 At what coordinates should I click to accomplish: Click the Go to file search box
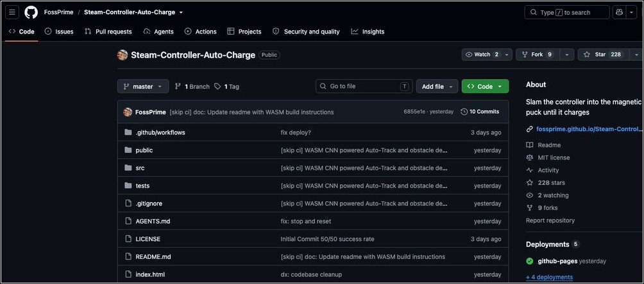point(364,86)
